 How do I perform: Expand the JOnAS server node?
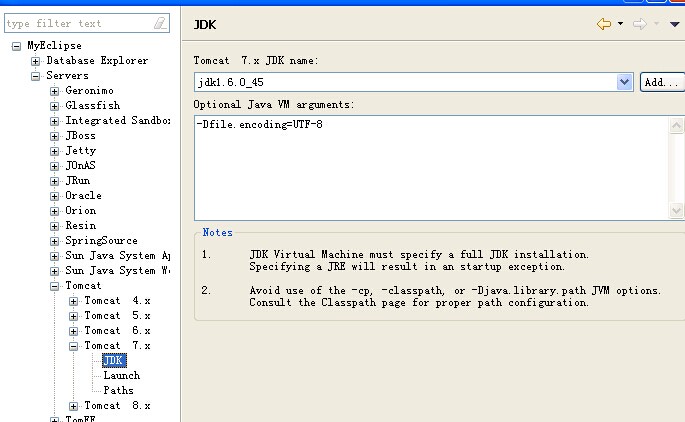click(x=54, y=166)
